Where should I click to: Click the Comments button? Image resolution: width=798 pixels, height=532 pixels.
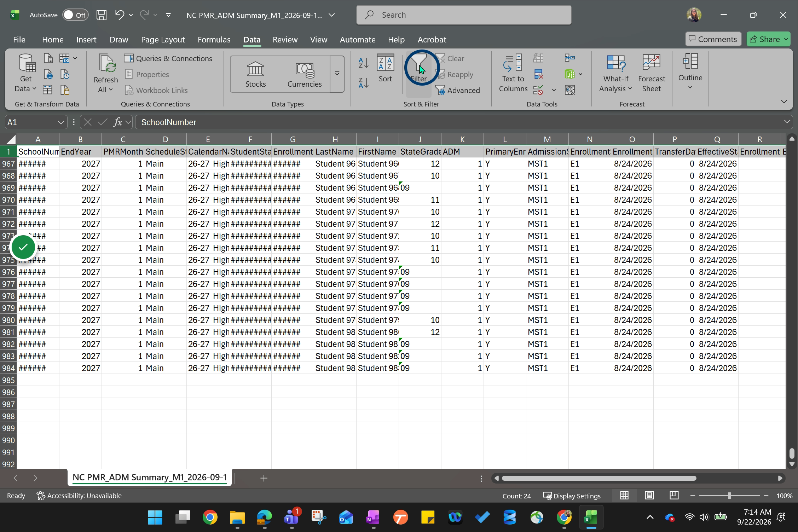pyautogui.click(x=713, y=39)
